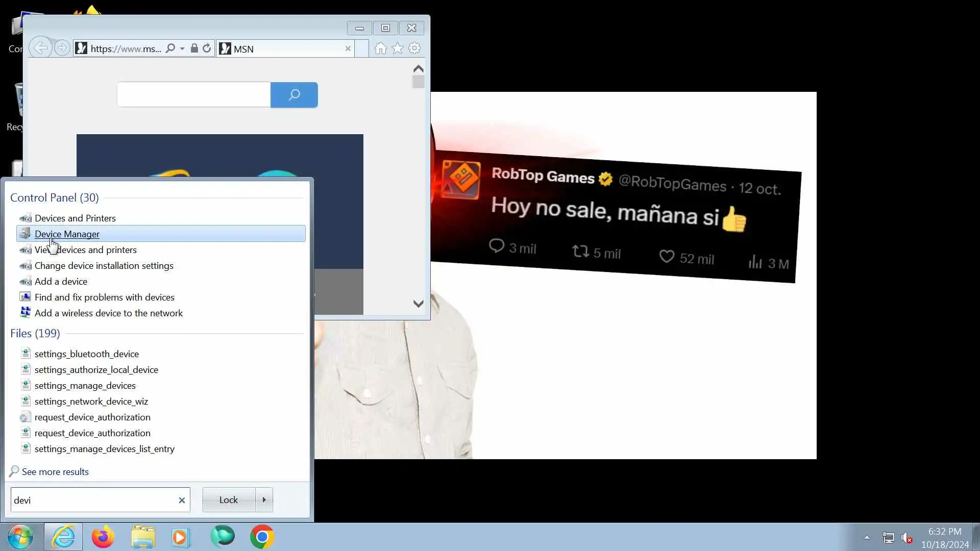The width and height of the screenshot is (980, 551).
Task: Open Windows Media Player taskbar icon
Action: (x=181, y=537)
